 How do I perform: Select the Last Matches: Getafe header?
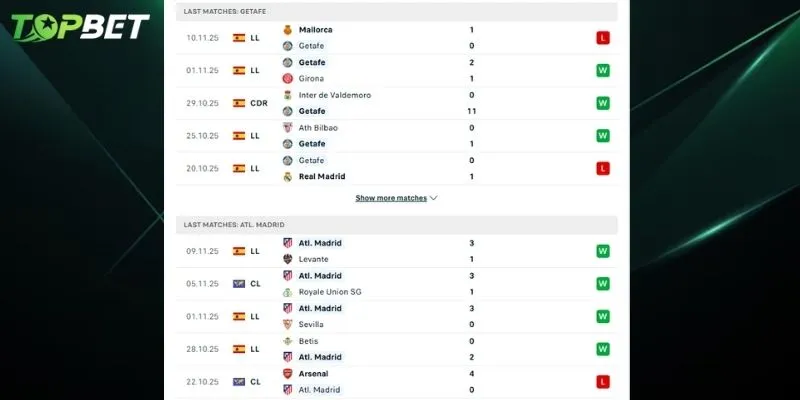(222, 11)
